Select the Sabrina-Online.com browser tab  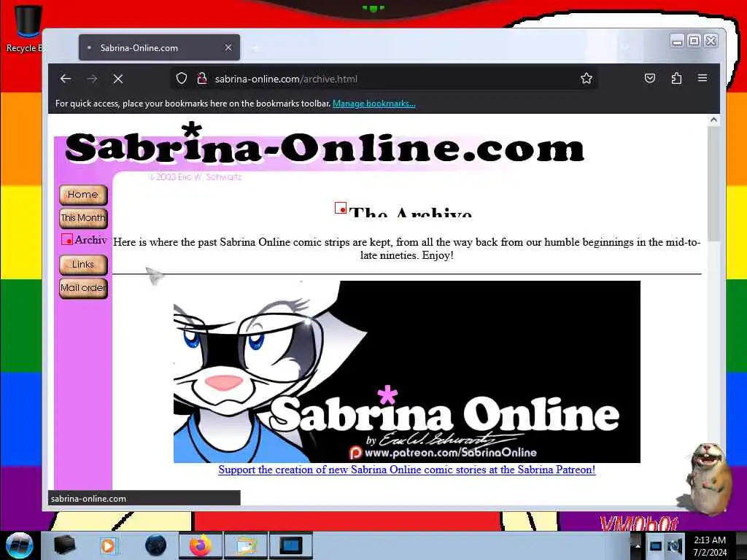[159, 47]
